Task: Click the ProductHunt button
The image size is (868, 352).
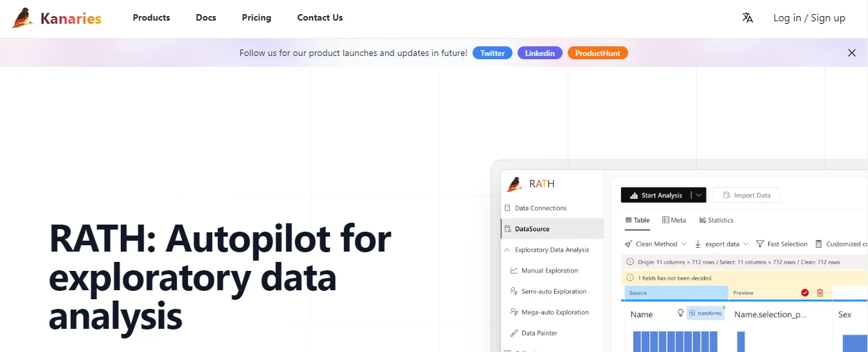Action: [x=597, y=53]
